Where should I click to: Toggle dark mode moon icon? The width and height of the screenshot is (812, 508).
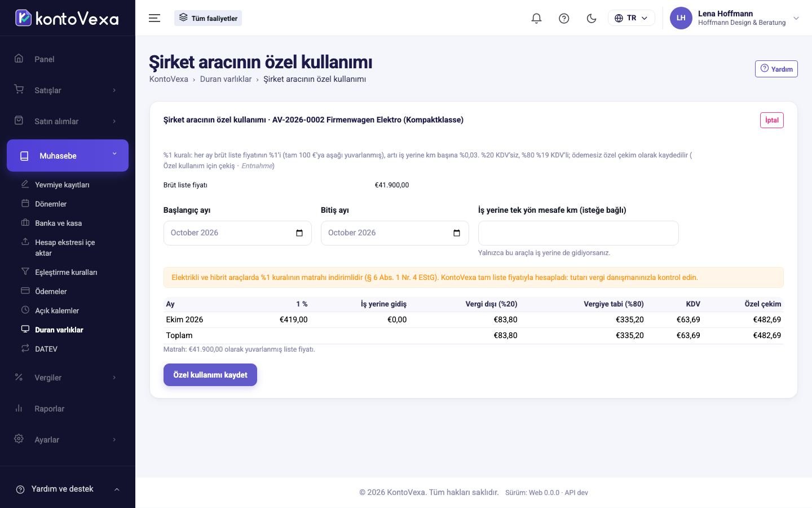(592, 18)
